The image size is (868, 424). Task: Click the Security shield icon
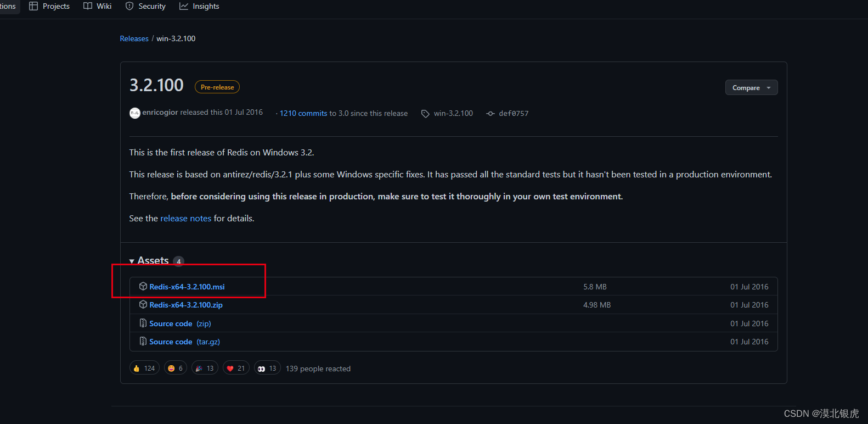pyautogui.click(x=129, y=6)
